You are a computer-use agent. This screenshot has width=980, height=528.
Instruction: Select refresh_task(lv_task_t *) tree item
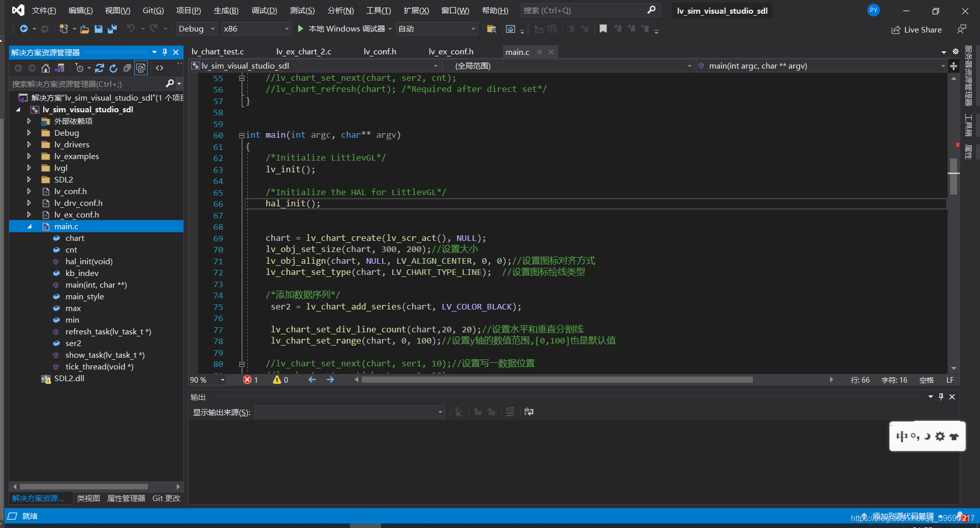[x=108, y=332]
